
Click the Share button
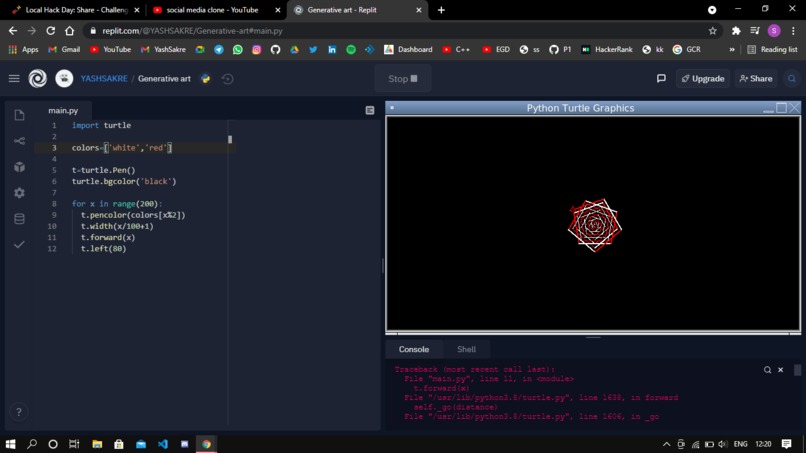click(756, 79)
